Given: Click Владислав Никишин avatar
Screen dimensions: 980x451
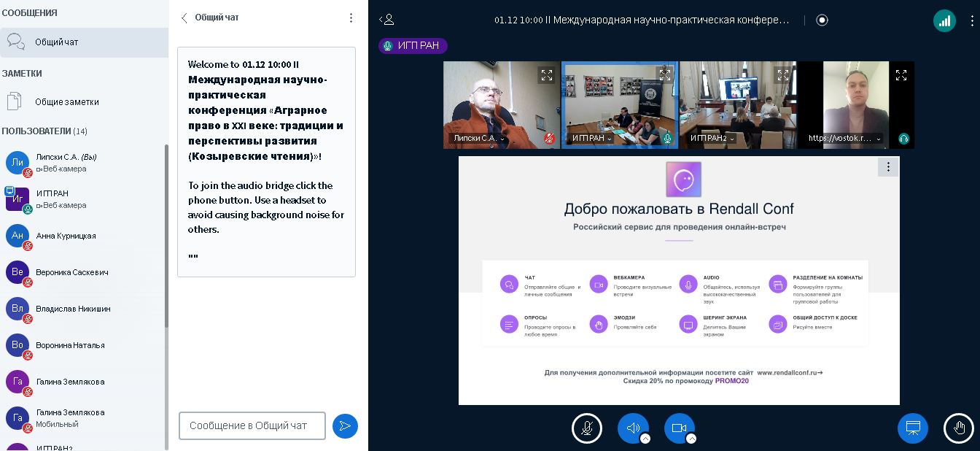Looking at the screenshot, I should pyautogui.click(x=17, y=309).
